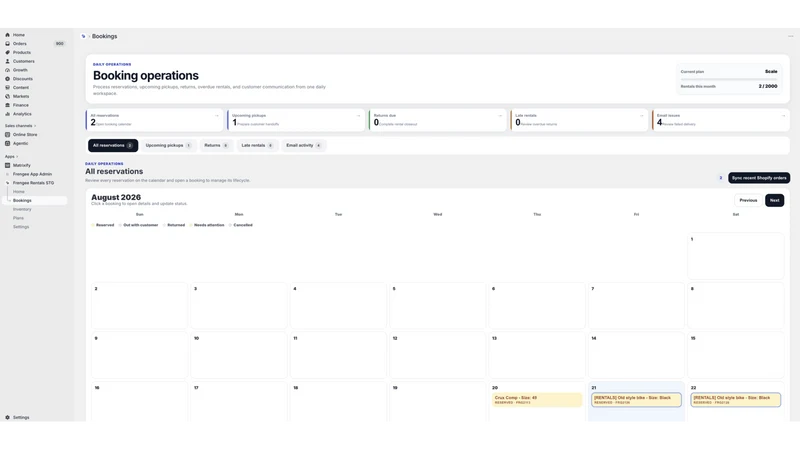Open Old style bike booking on 21st

point(636,400)
